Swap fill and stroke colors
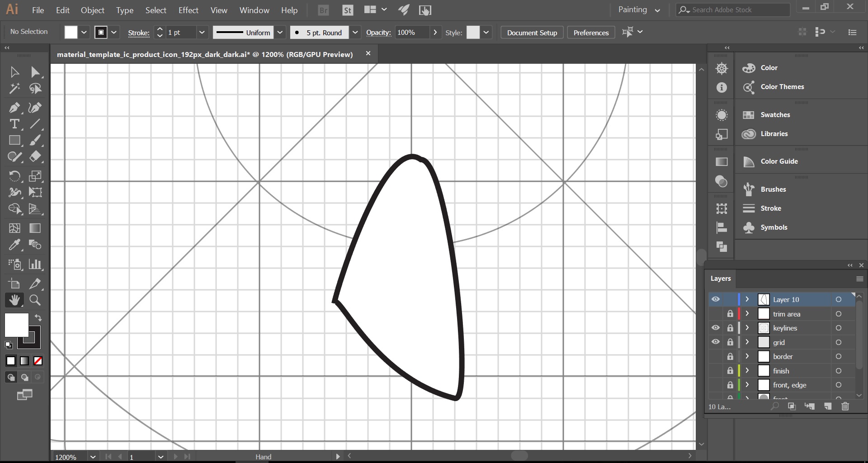The image size is (868, 463). tap(38, 318)
